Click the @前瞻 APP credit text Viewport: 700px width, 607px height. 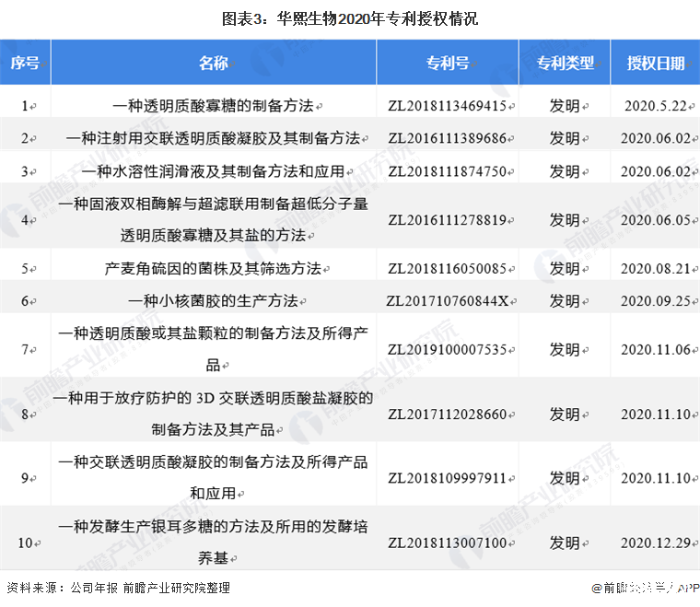(x=645, y=588)
